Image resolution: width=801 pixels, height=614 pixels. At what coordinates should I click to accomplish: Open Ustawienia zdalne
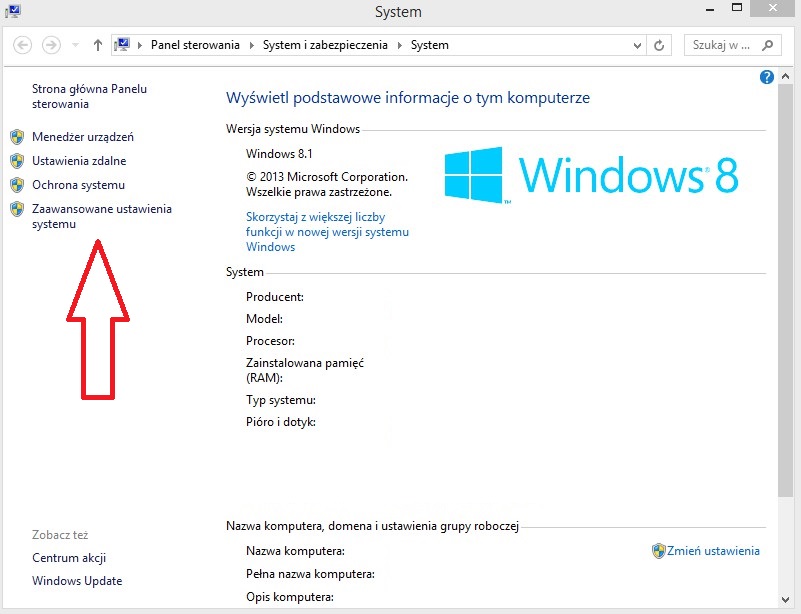tap(79, 161)
